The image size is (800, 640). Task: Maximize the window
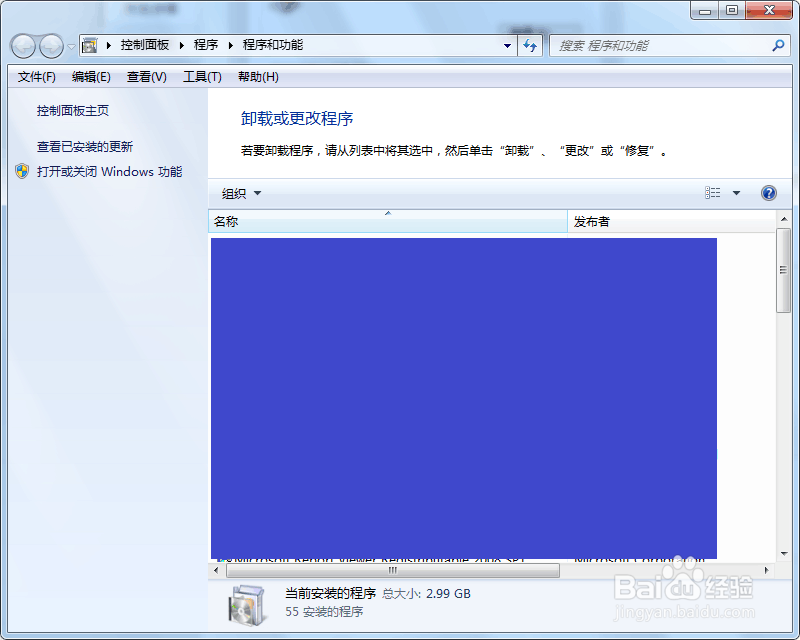click(x=732, y=10)
